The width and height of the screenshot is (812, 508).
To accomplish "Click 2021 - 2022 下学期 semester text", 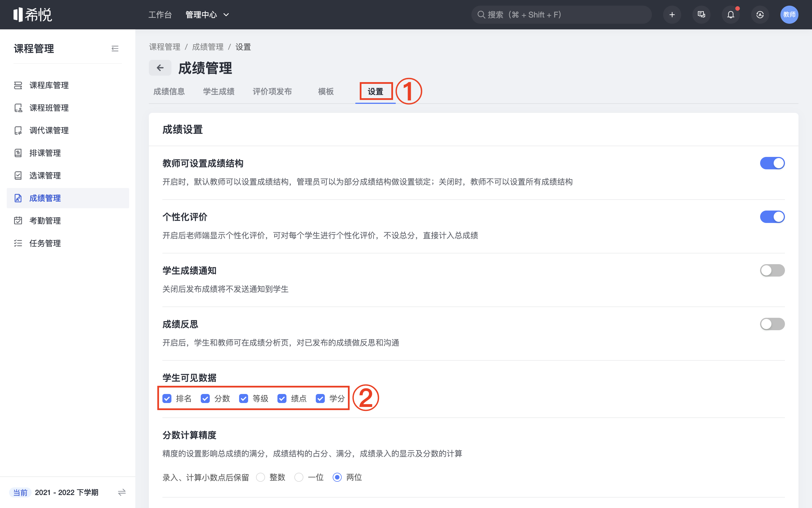I will [x=67, y=492].
